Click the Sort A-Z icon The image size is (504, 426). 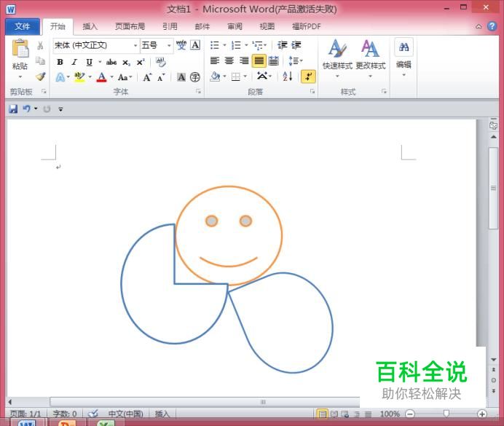(288, 76)
